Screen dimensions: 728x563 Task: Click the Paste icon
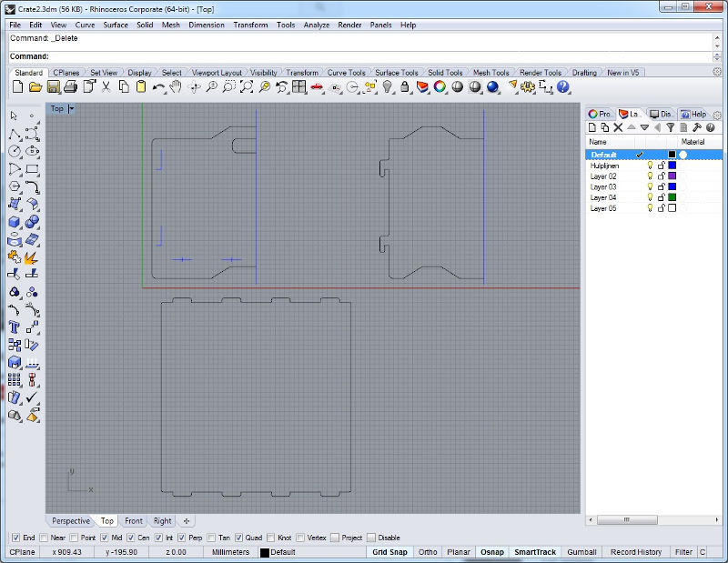tap(141, 86)
